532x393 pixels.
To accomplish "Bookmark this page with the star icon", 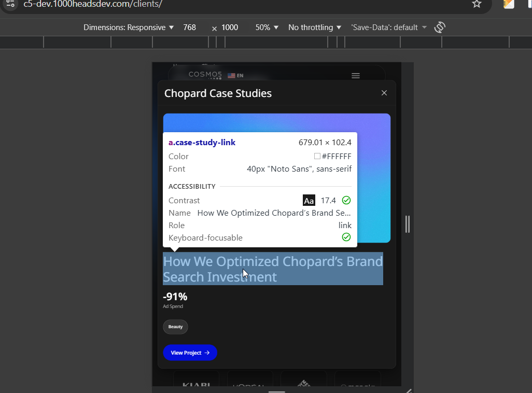I will click(x=477, y=4).
